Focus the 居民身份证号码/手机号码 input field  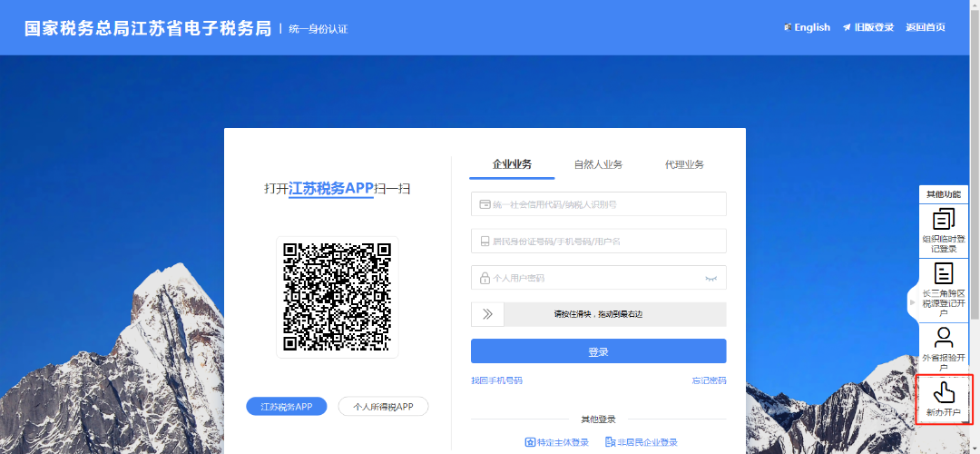(x=598, y=241)
